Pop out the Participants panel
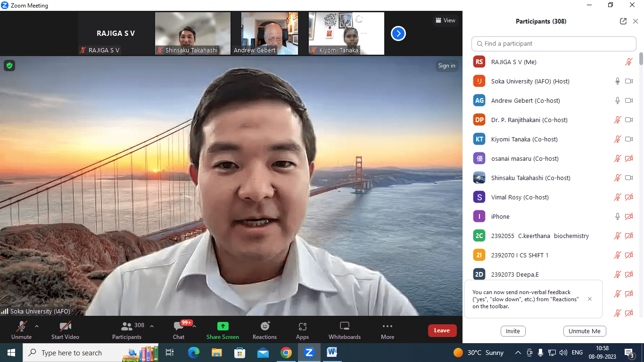This screenshot has height=362, width=644. 623,21
